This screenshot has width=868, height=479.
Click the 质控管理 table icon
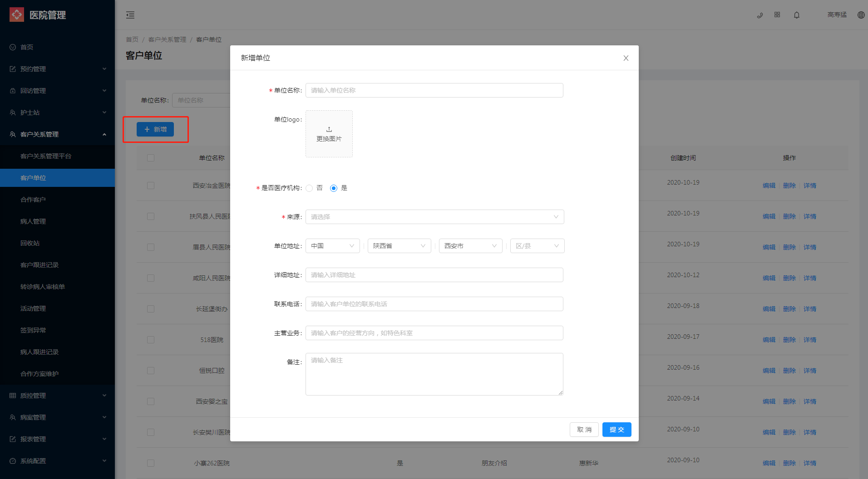[13, 396]
